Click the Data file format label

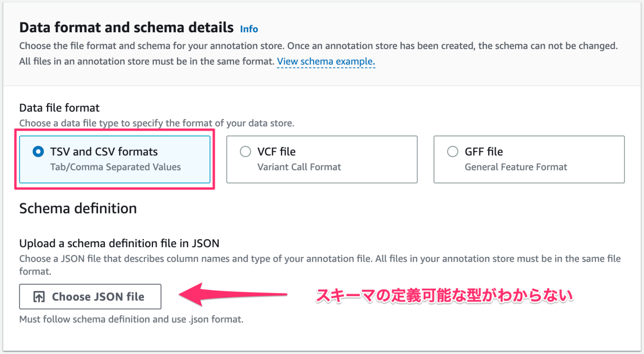point(59,108)
